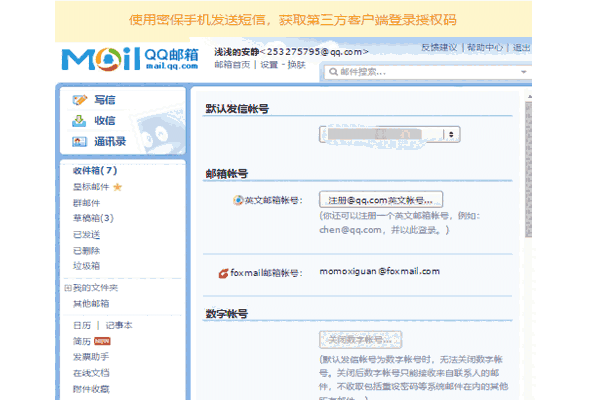Click the foxmail fox icon
The width and height of the screenshot is (600, 400).
(223, 273)
